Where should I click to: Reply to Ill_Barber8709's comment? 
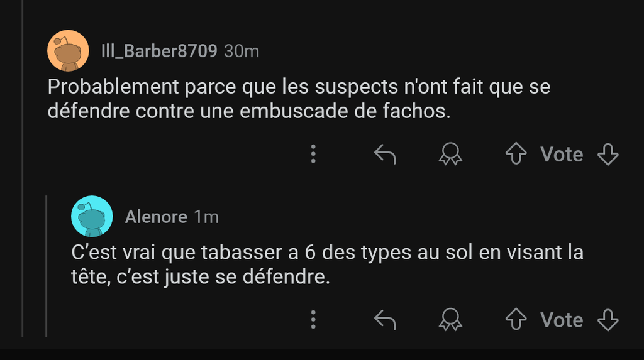click(x=385, y=154)
